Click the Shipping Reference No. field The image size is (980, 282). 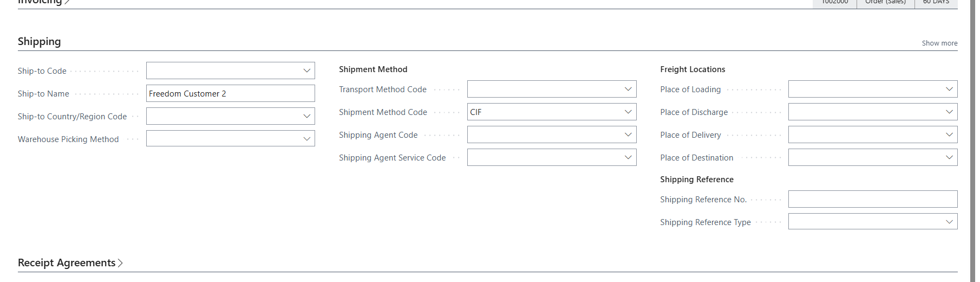[x=872, y=199]
